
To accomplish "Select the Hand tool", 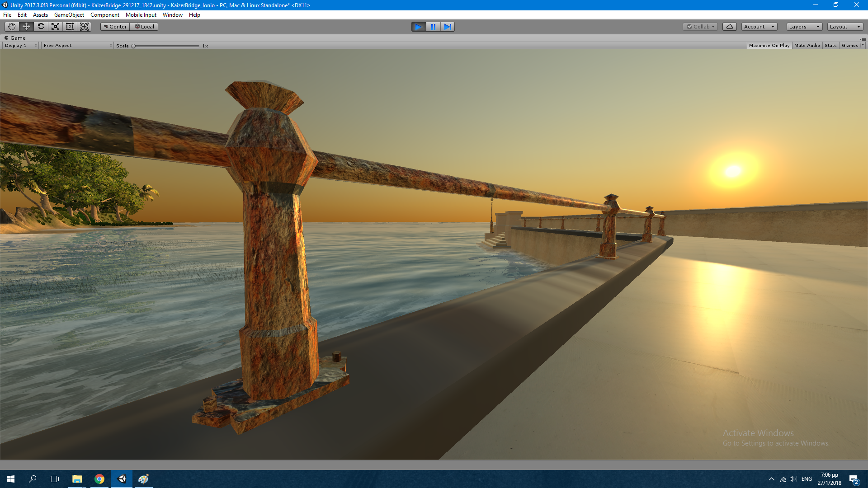I will tap(12, 27).
